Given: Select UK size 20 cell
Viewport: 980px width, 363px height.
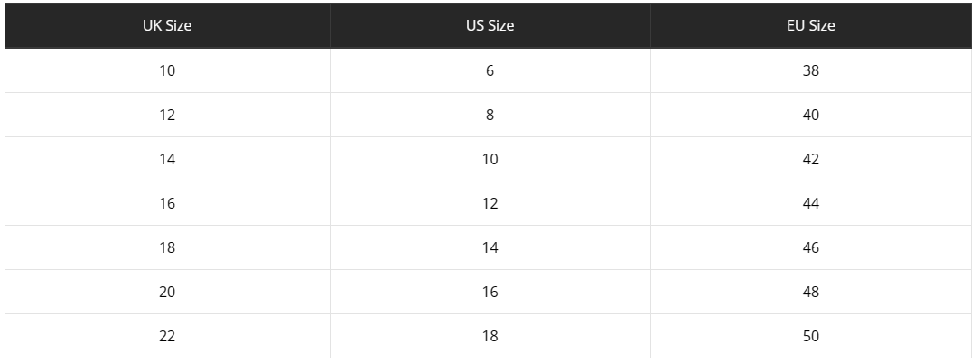Looking at the screenshot, I should pos(167,292).
